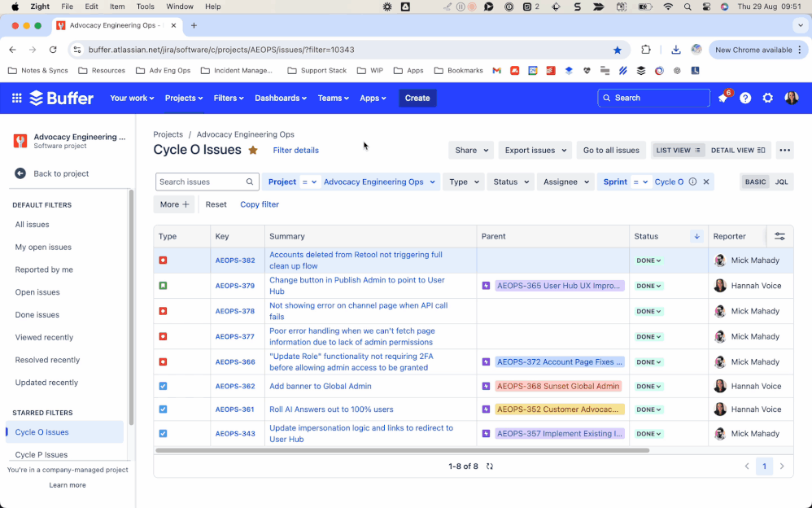The height and width of the screenshot is (508, 812).
Task: Change the DONE status of AEOPS-377
Action: coord(648,337)
